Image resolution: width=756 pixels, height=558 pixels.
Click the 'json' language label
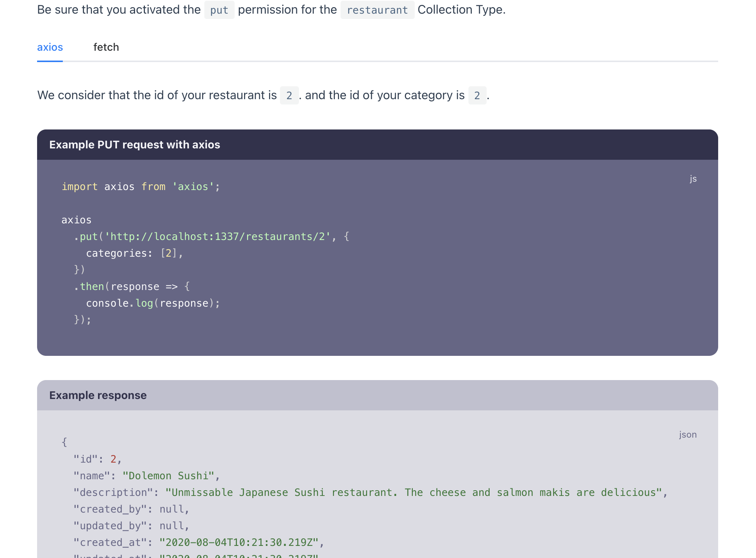pyautogui.click(x=688, y=435)
